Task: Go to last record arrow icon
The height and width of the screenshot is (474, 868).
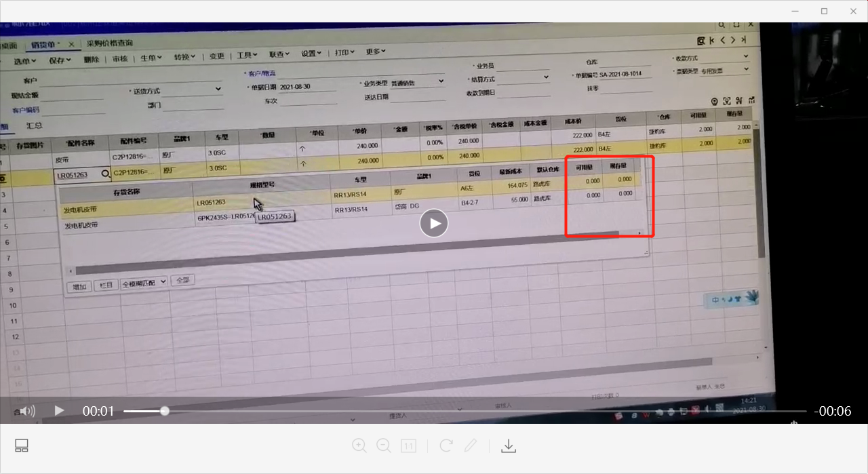Action: 744,41
